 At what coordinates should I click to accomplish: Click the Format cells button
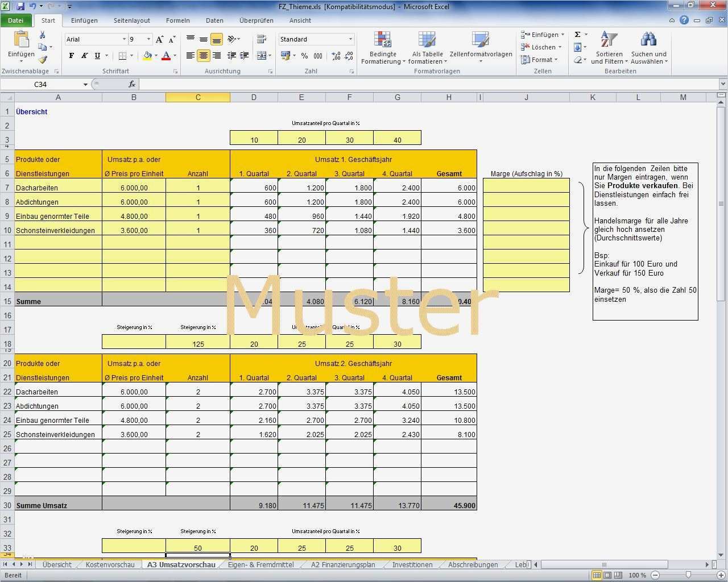[x=540, y=60]
